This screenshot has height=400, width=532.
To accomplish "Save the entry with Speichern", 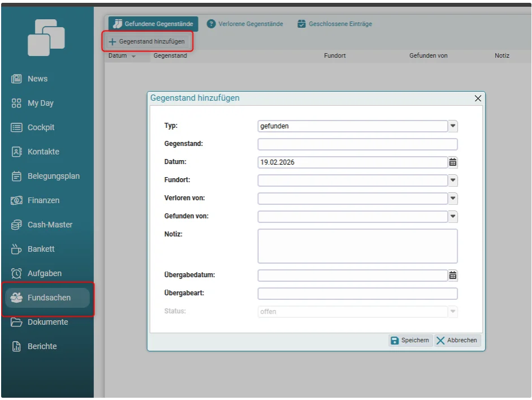I will [x=410, y=341].
